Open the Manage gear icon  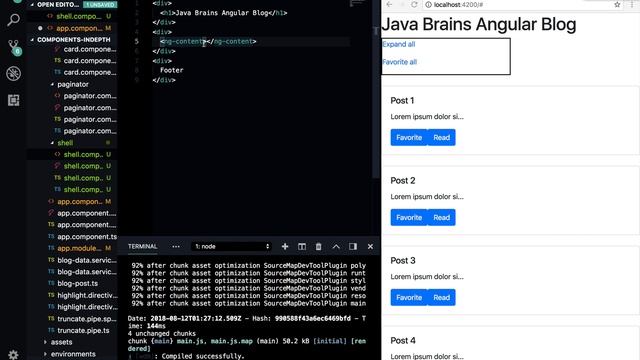point(13,355)
